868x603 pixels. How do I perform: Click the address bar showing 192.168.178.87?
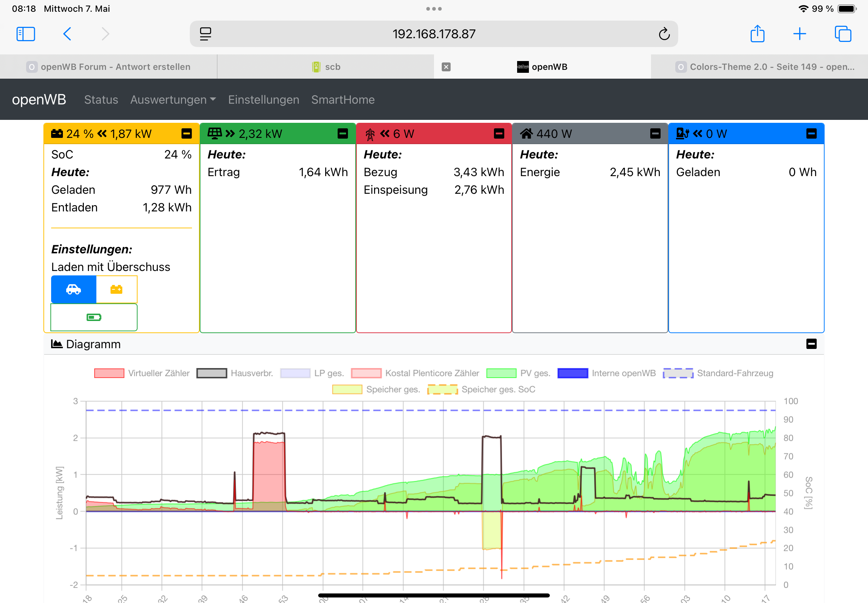tap(433, 34)
